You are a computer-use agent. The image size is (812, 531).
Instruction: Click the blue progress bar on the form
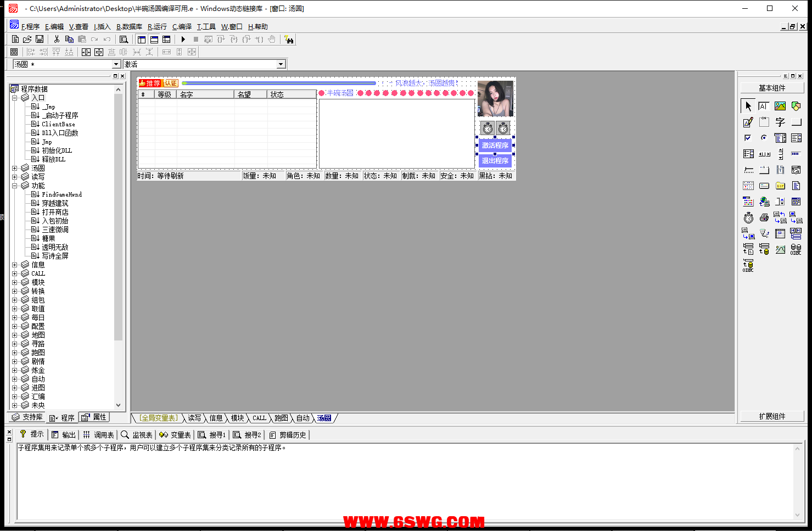click(280, 83)
